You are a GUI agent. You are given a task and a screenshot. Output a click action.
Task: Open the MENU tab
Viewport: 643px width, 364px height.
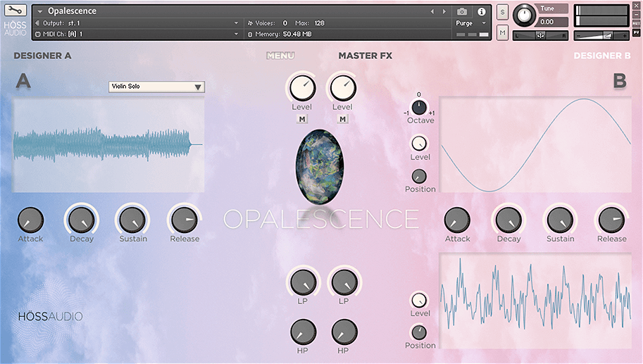[280, 56]
